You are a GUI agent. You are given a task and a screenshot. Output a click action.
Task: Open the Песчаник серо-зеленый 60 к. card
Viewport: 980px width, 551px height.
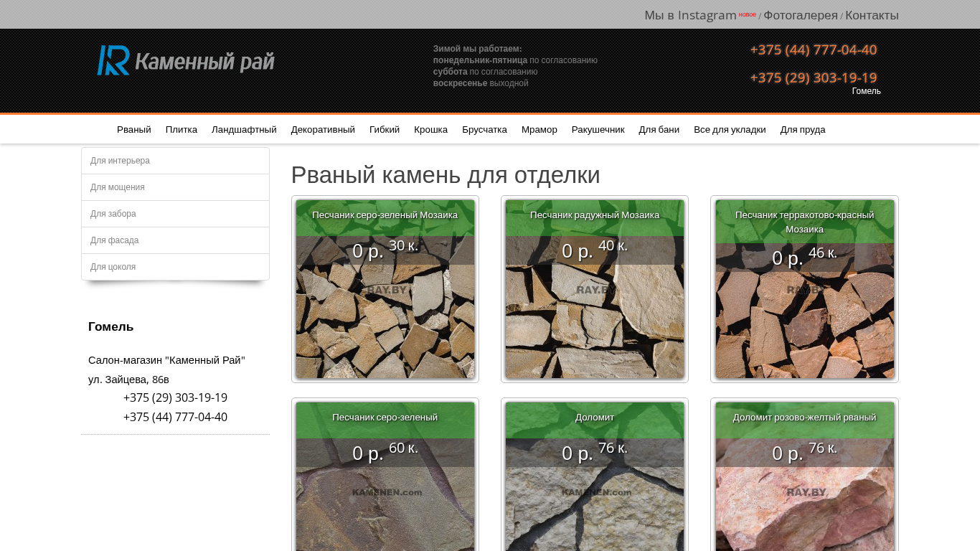click(x=385, y=475)
